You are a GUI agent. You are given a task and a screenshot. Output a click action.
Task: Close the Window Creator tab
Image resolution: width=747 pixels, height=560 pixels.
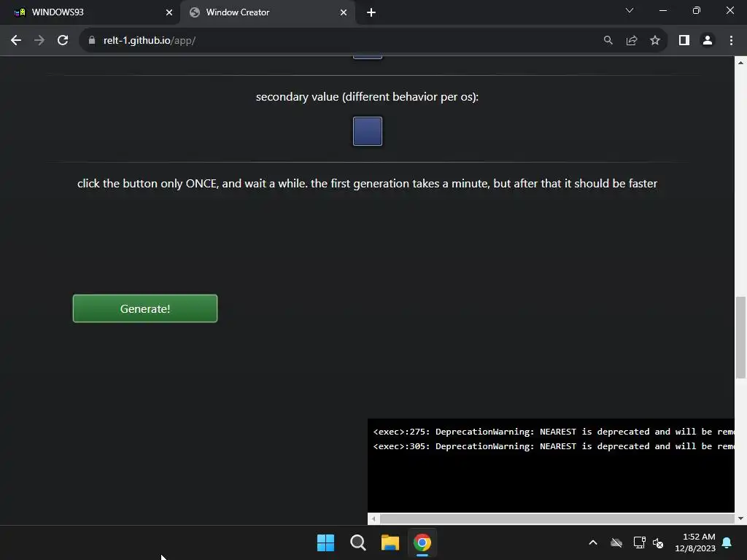344,12
